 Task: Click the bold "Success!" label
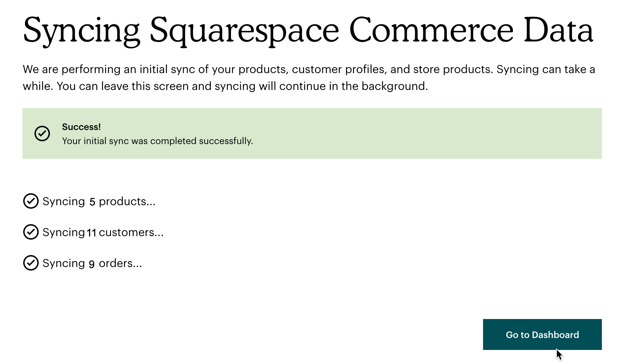coord(81,127)
